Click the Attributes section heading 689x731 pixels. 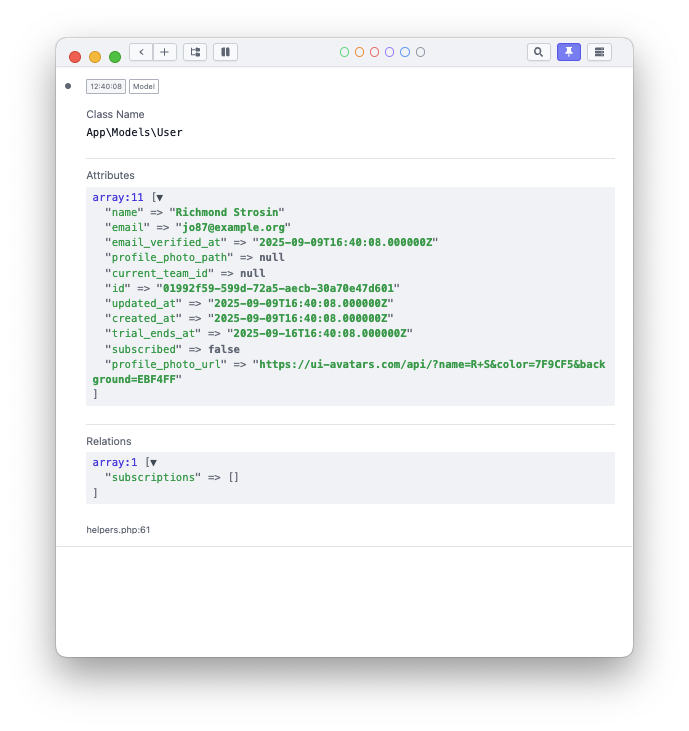[110, 176]
